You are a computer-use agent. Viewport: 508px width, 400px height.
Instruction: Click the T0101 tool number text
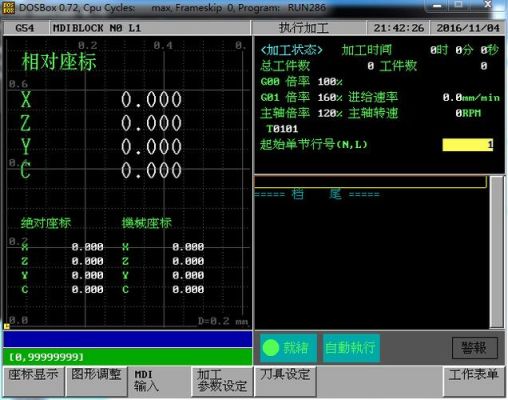click(x=282, y=129)
